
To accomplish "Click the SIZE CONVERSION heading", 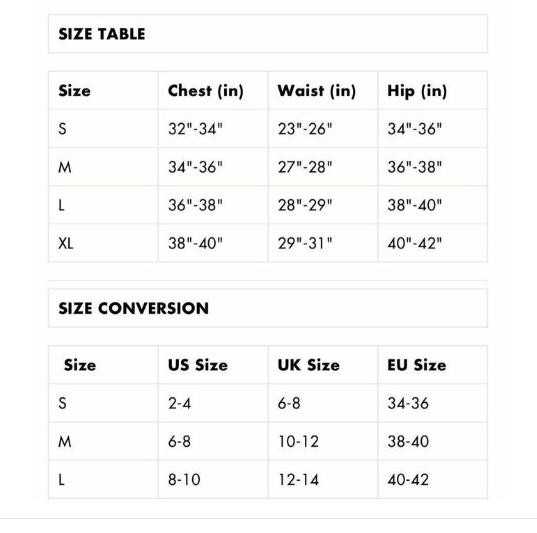I will (x=134, y=308).
